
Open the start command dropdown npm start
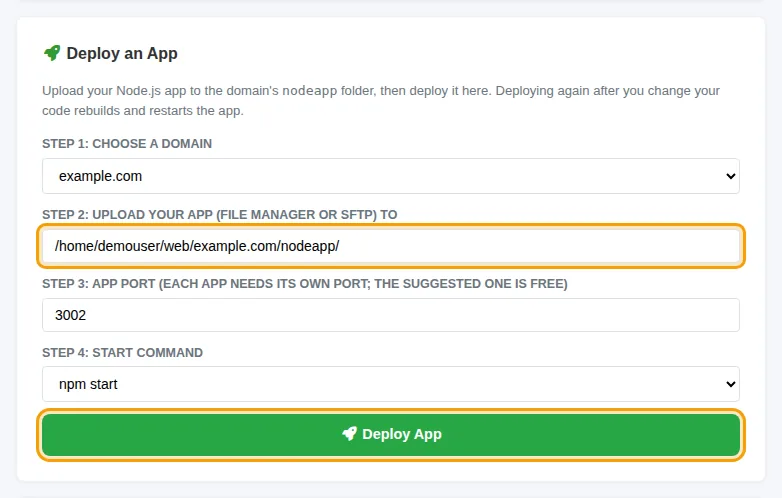[391, 384]
